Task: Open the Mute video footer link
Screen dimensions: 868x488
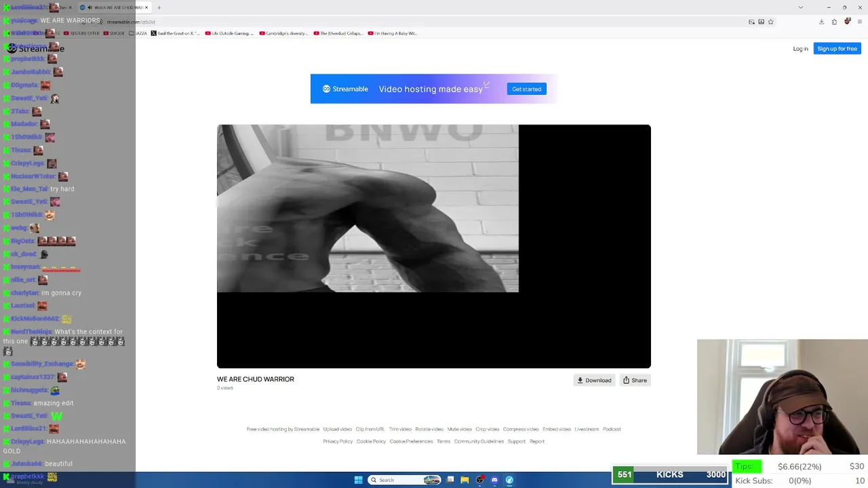Action: pos(459,429)
